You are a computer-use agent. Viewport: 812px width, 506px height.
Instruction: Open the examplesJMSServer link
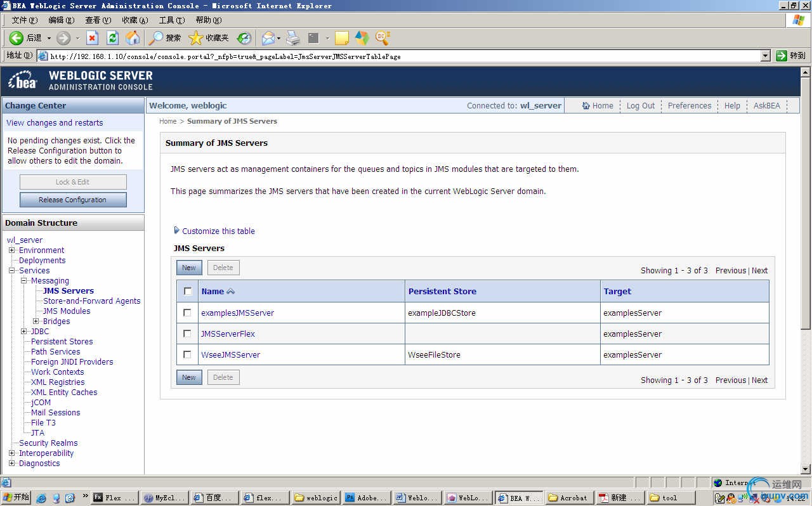point(237,313)
